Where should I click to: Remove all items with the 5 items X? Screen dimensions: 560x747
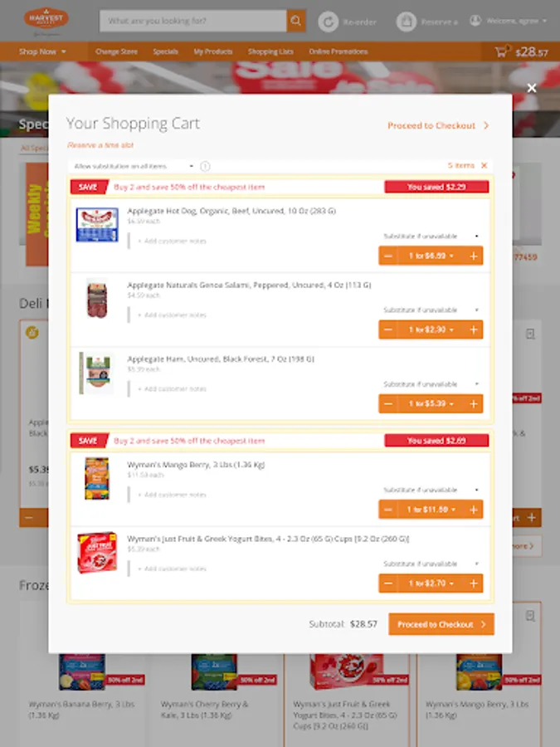pos(484,165)
